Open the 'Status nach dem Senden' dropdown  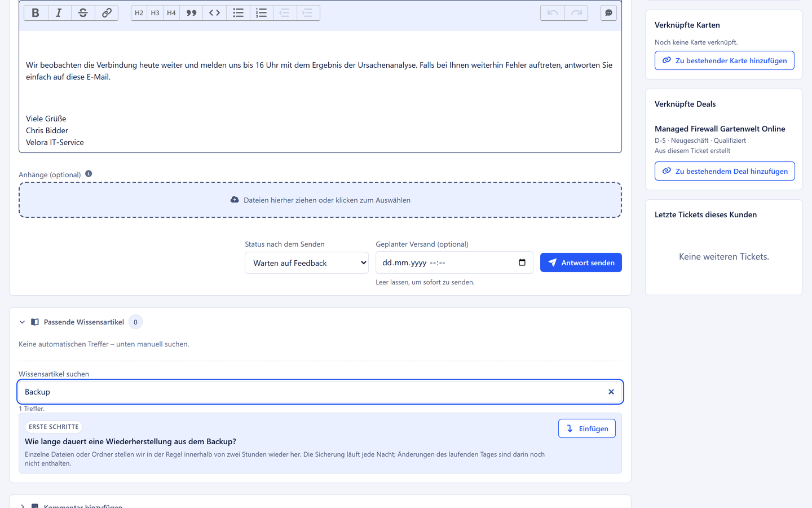[307, 263]
